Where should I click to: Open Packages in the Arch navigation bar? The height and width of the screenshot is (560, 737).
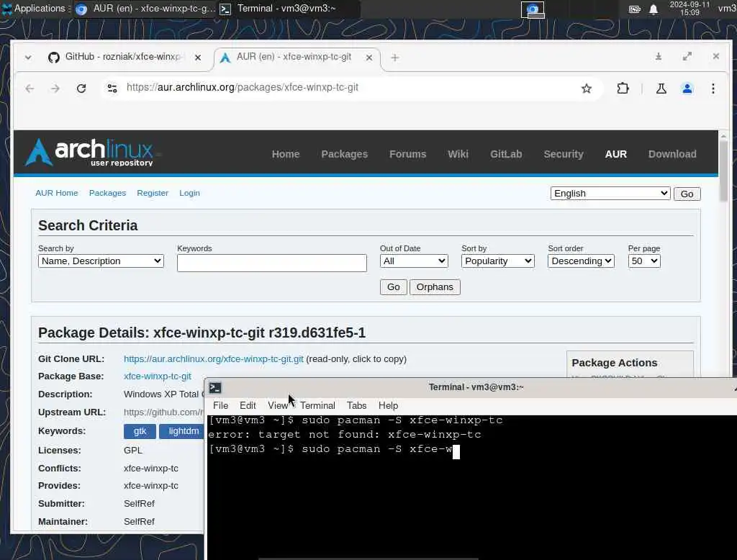point(344,154)
